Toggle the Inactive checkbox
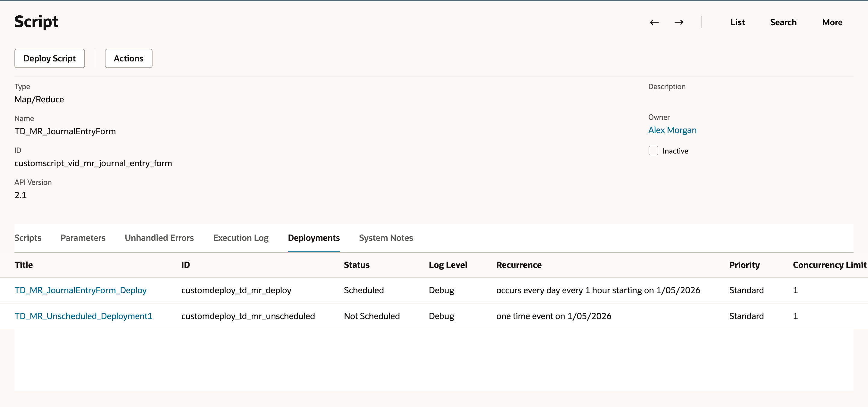868x407 pixels. 653,151
